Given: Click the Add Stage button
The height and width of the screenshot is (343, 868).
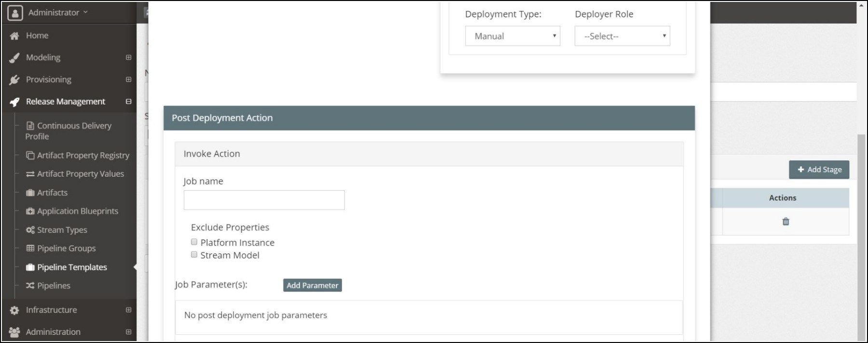Looking at the screenshot, I should click(819, 170).
